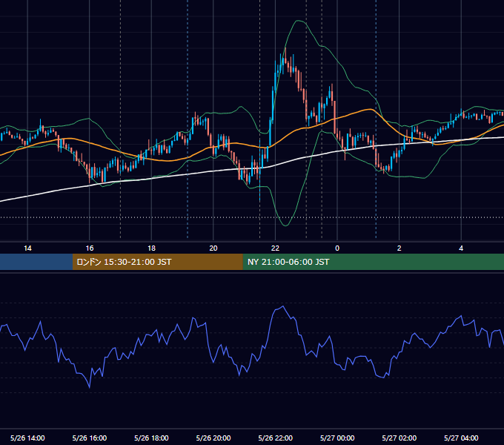
Task: Click the 5/27 02:00 label on the lower axis
Action: coord(399,438)
